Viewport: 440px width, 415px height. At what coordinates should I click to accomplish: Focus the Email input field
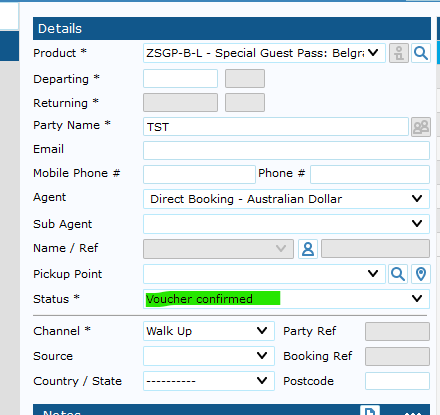[286, 150]
